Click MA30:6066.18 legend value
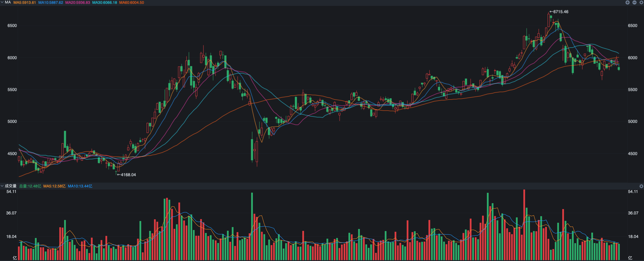The height and width of the screenshot is (261, 644). pyautogui.click(x=105, y=2)
